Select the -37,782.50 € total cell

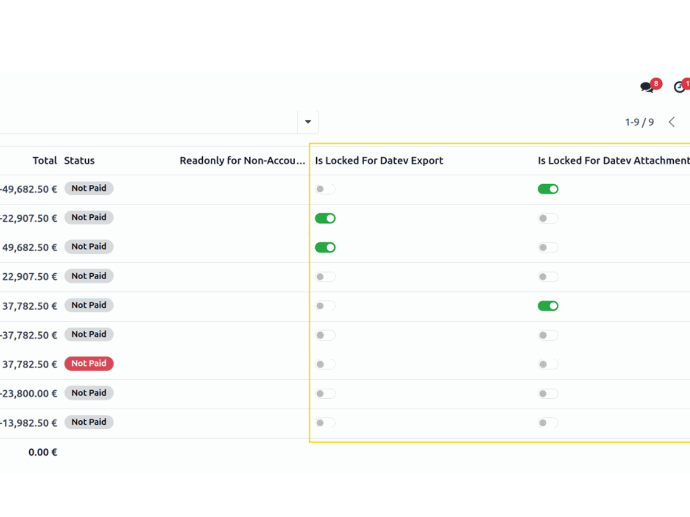pos(29,335)
